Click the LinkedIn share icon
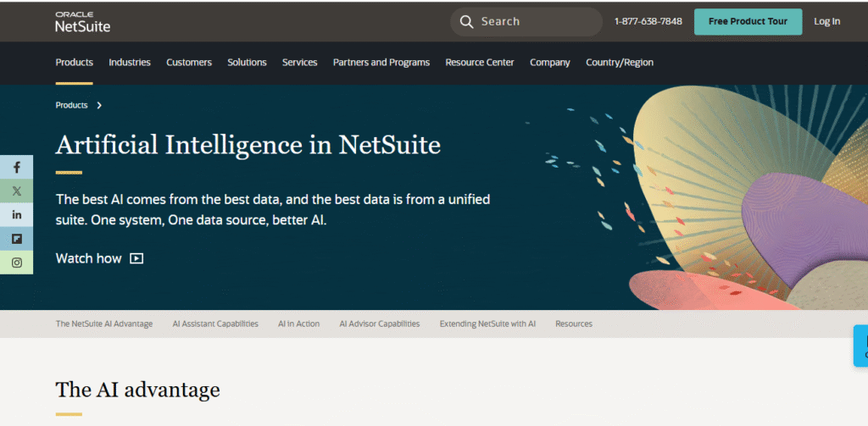The width and height of the screenshot is (868, 426). pos(16,215)
